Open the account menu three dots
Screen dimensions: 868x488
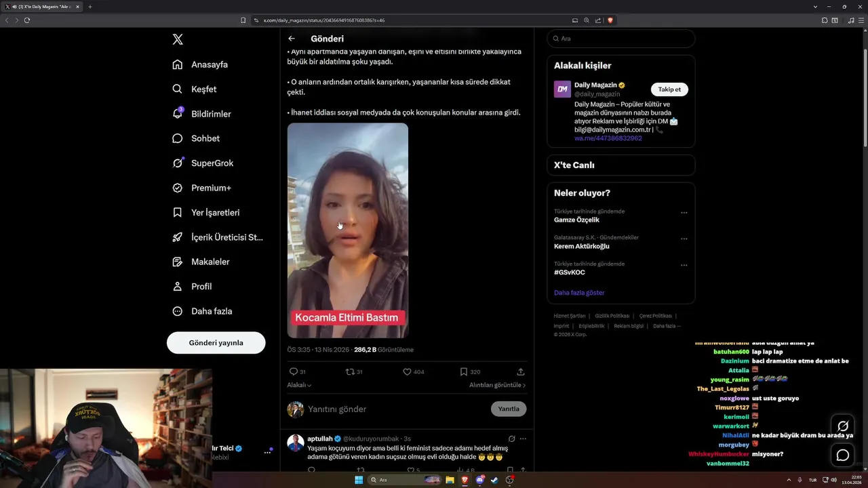pyautogui.click(x=267, y=452)
